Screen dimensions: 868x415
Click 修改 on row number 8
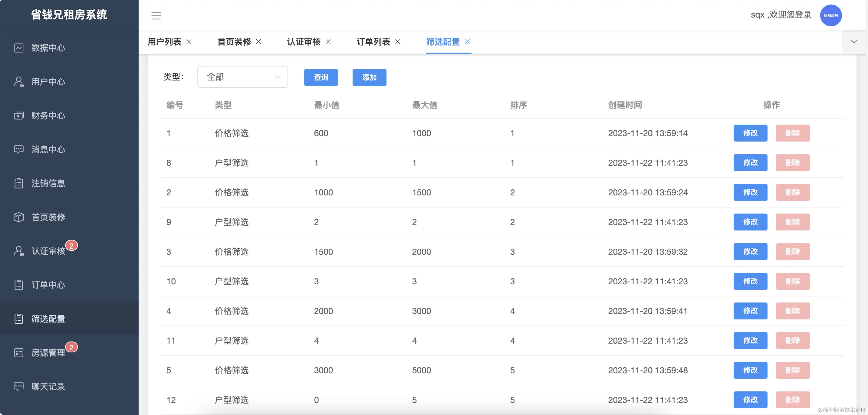tap(750, 163)
